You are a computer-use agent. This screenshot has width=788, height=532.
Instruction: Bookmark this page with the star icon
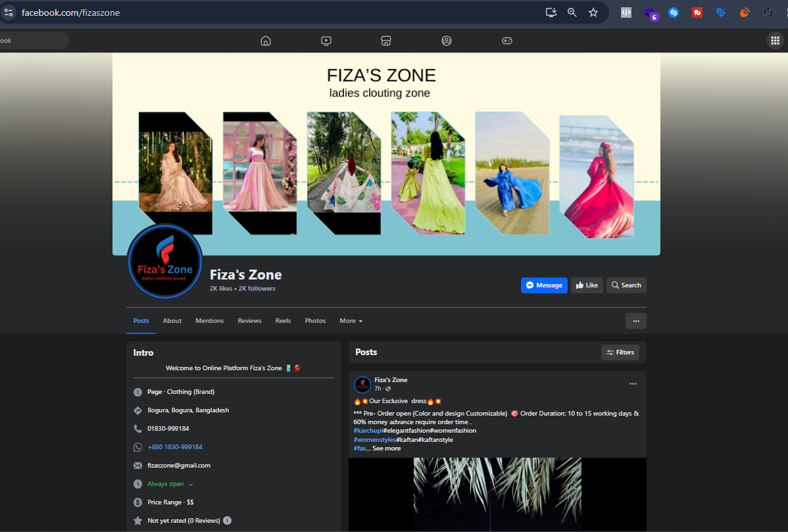click(x=593, y=12)
